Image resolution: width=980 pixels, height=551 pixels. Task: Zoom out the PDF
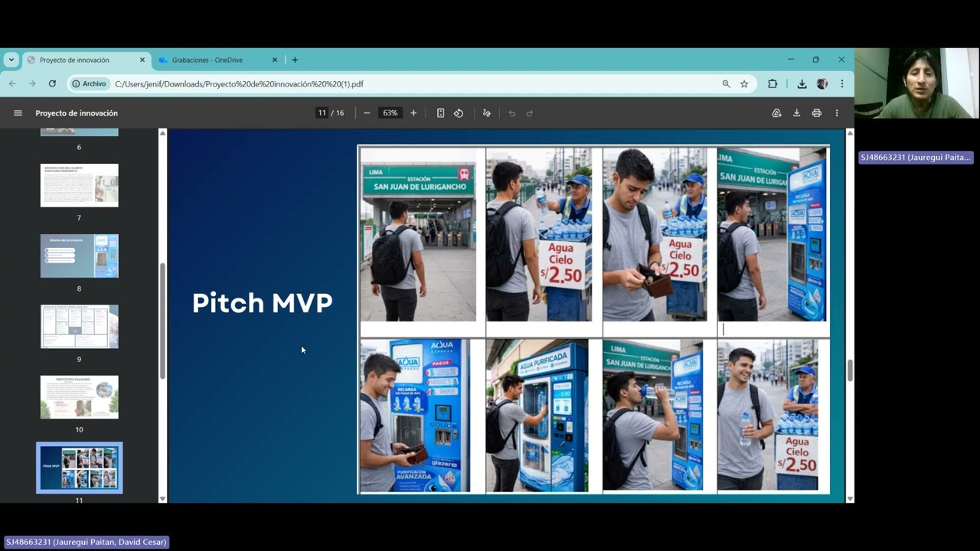(367, 113)
